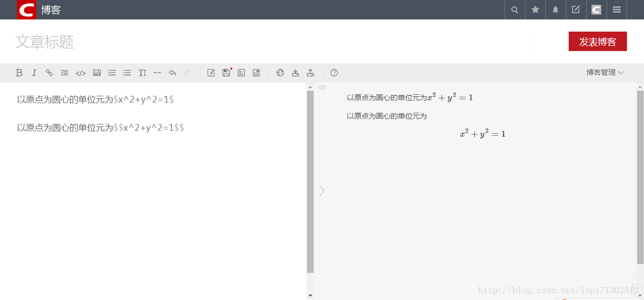Image resolution: width=644 pixels, height=300 pixels.
Task: Toggle bold formatting in the editor toolbar
Action: coord(19,73)
